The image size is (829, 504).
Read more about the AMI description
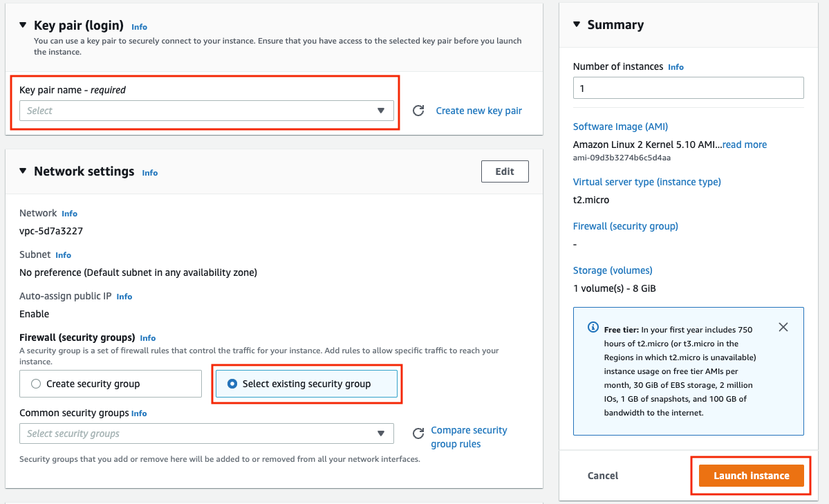coord(744,144)
